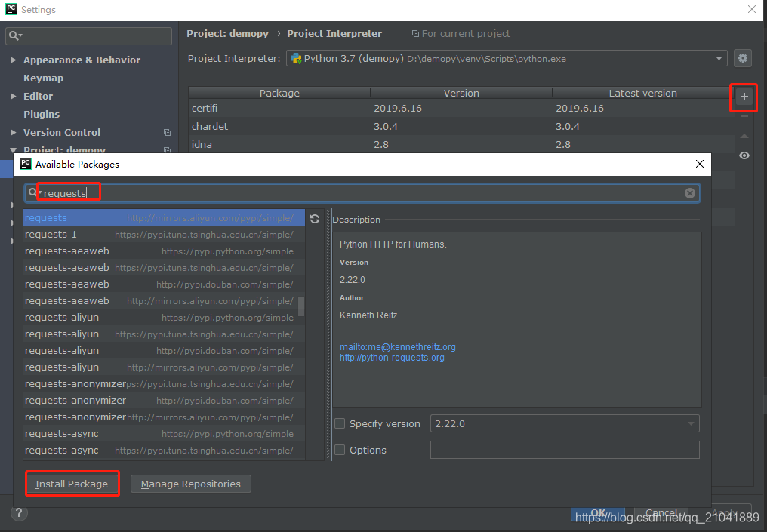Expand the Version Control tree node
The height and width of the screenshot is (532, 767).
pos(13,132)
